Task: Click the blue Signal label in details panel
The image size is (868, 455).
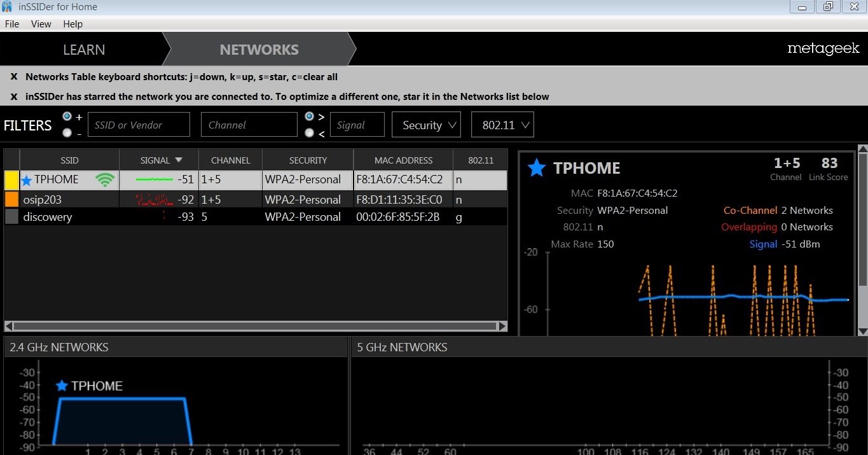Action: 763,244
